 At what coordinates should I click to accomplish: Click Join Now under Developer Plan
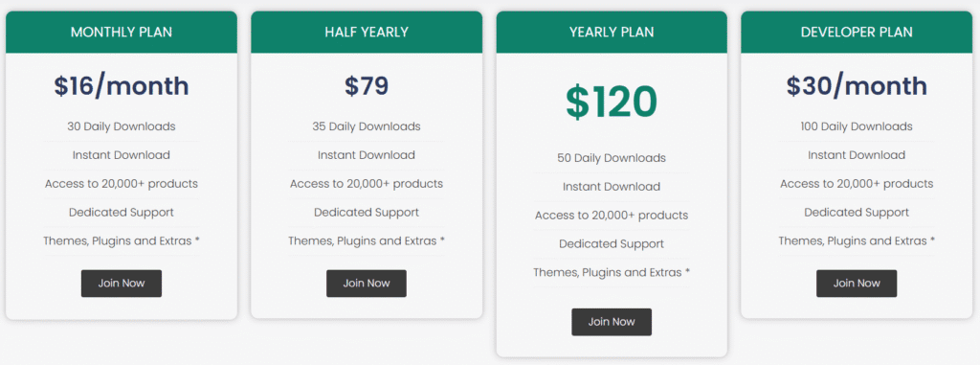[x=857, y=283]
